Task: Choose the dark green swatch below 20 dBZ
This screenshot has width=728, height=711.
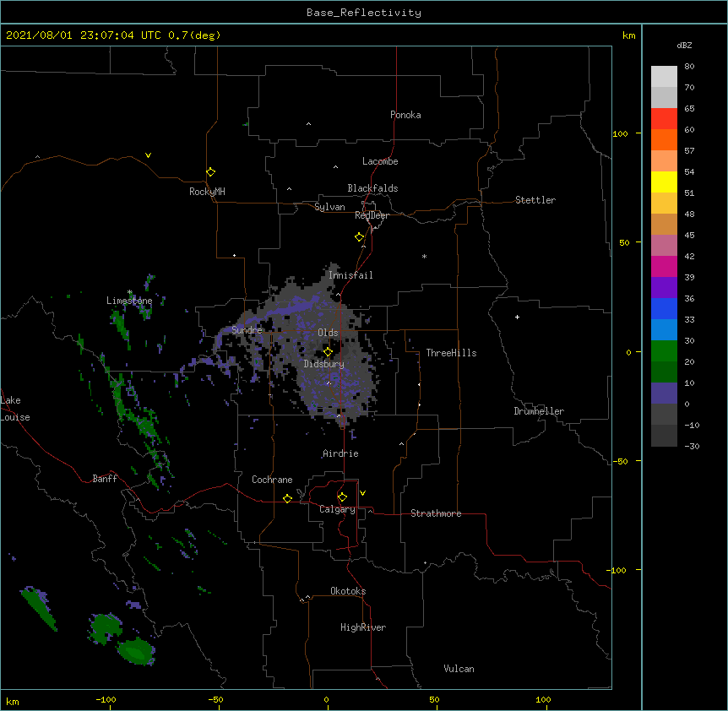Action: 664,372
